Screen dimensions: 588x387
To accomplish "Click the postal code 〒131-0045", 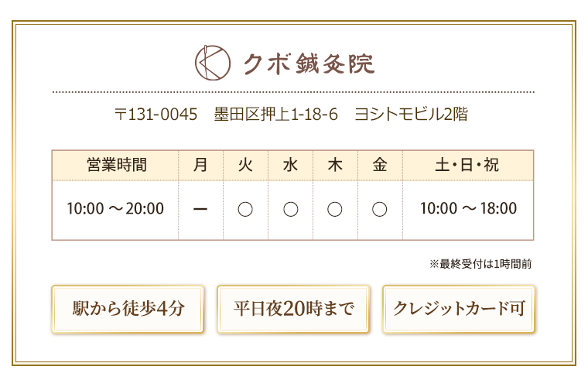I will (156, 115).
